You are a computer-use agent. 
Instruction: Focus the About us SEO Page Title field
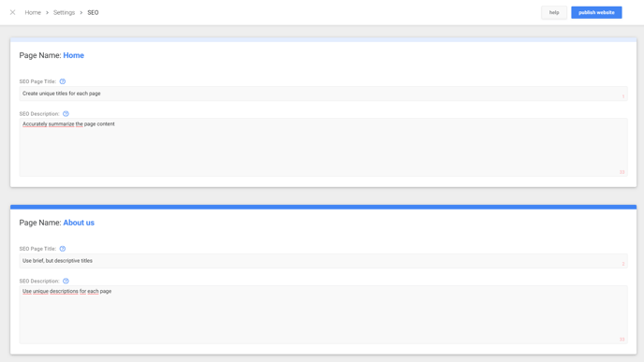pos(323,261)
